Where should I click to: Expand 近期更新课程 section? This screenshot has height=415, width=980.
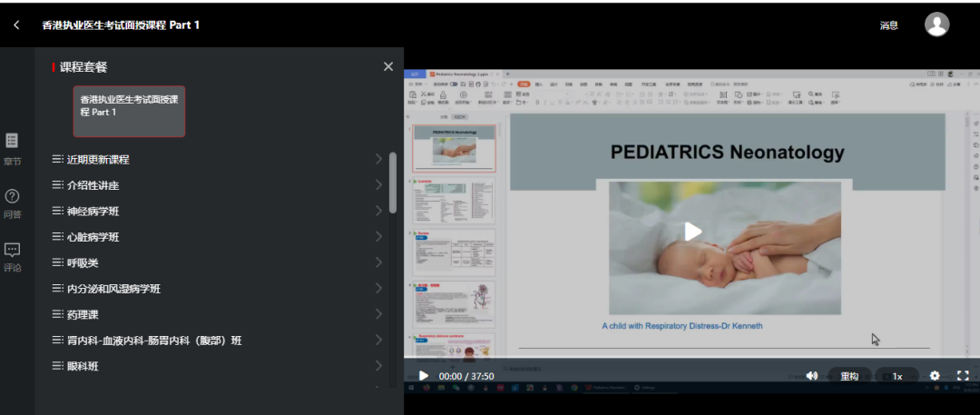[218, 160]
